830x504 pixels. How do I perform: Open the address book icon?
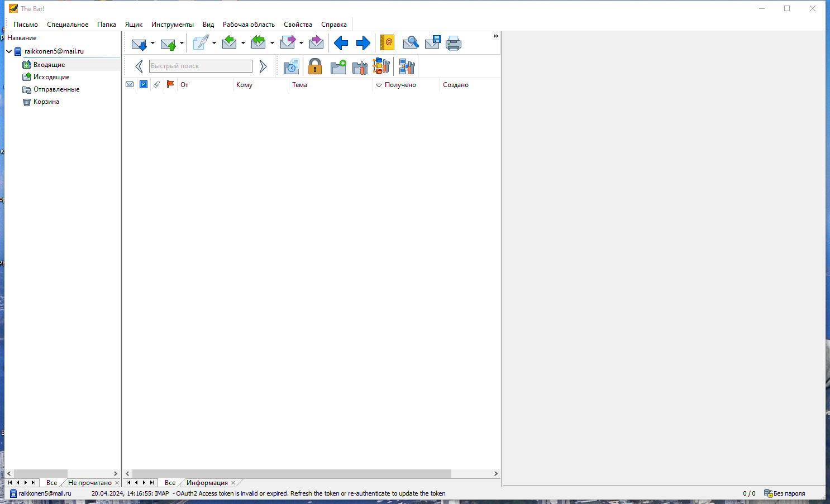click(x=387, y=43)
